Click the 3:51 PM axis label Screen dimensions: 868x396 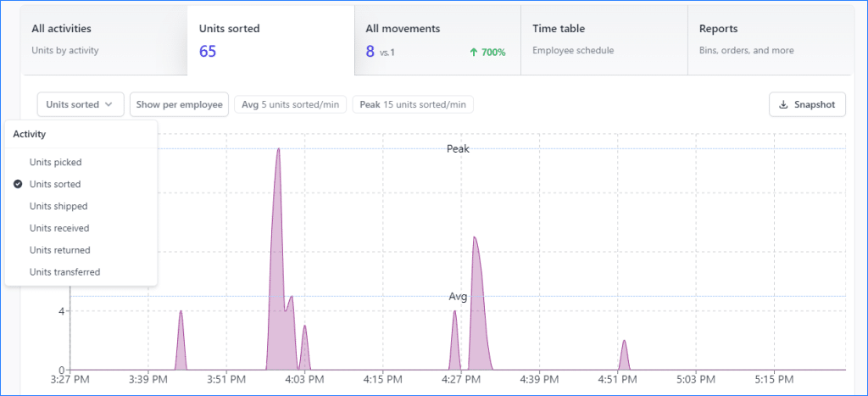225,380
